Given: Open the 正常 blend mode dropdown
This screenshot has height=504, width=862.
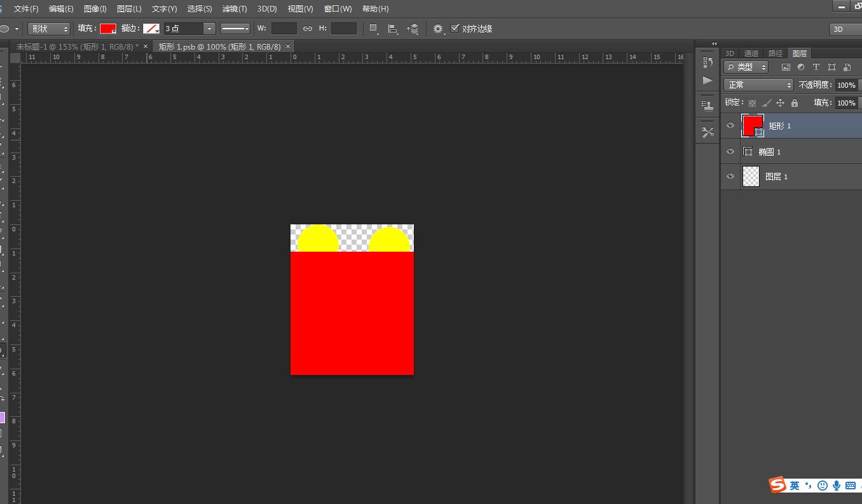Looking at the screenshot, I should point(758,85).
